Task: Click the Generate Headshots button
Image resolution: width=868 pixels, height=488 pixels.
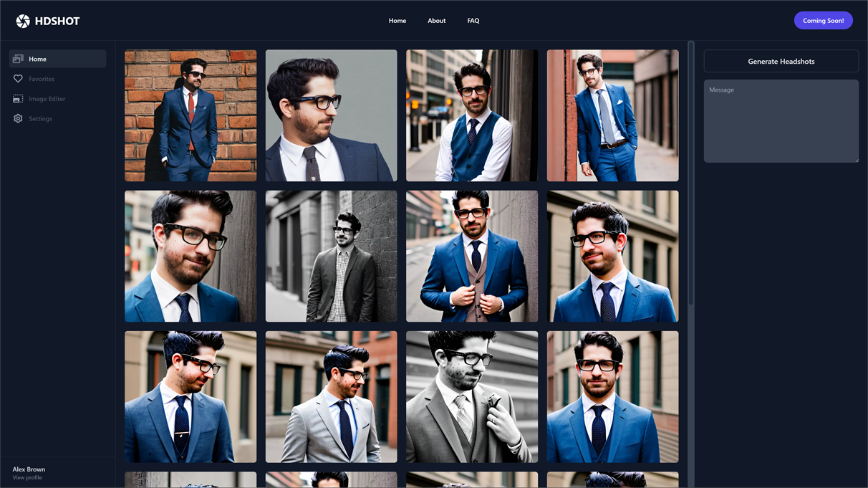Action: point(781,62)
